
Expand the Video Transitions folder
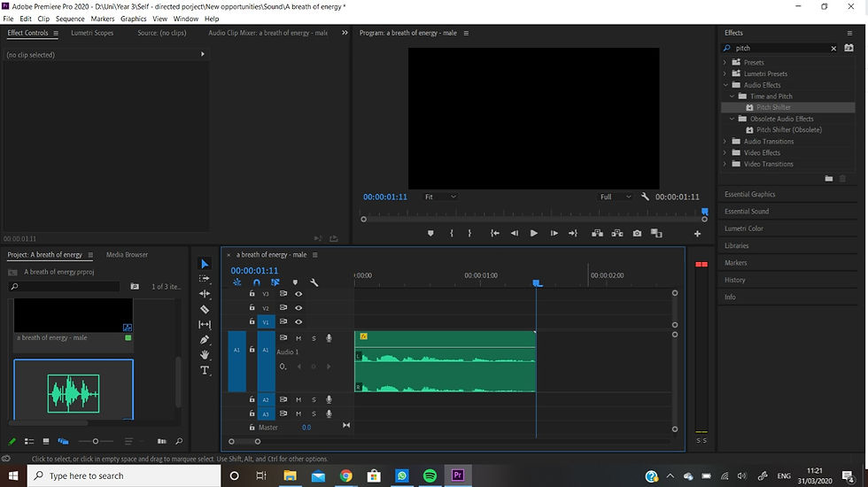coord(725,164)
